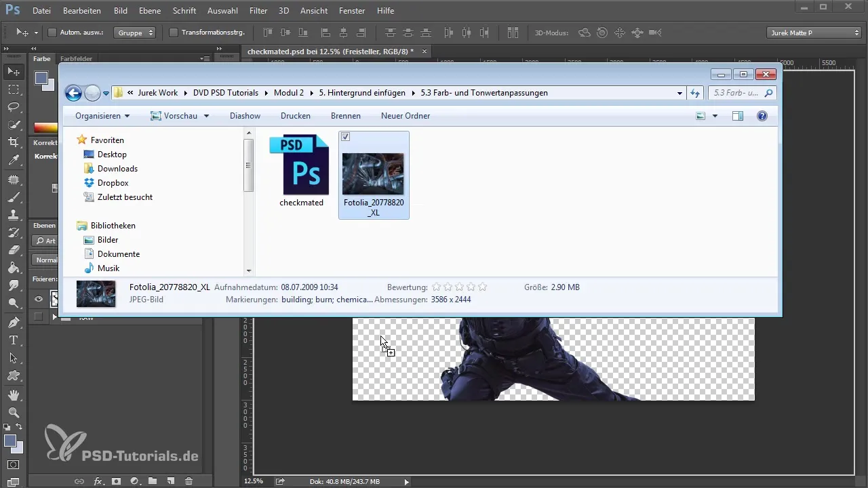The width and height of the screenshot is (868, 488).
Task: Switch to the Farbfelder tab
Action: [x=76, y=59]
